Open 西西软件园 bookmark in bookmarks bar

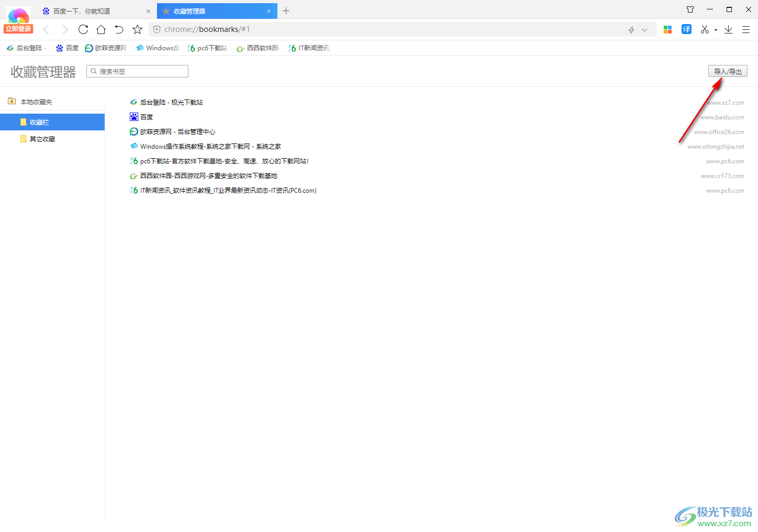[x=258, y=48]
